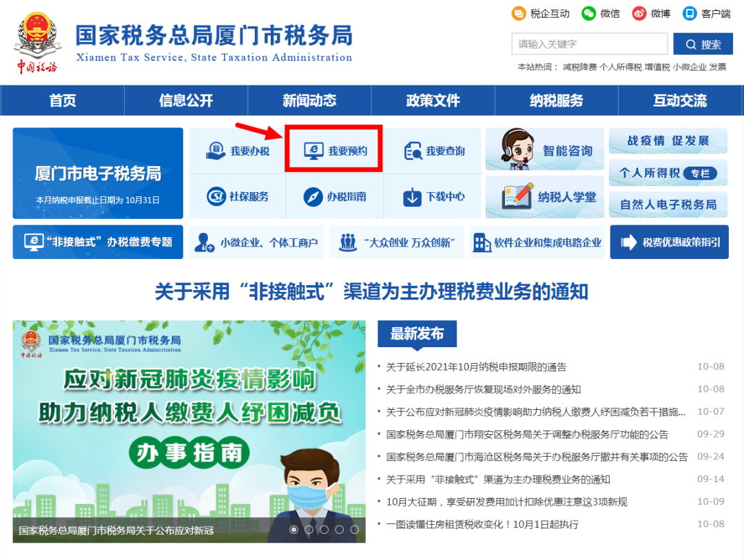The image size is (744, 560).
Task: Open the 厦门市电子税务局 banner
Action: (98, 173)
